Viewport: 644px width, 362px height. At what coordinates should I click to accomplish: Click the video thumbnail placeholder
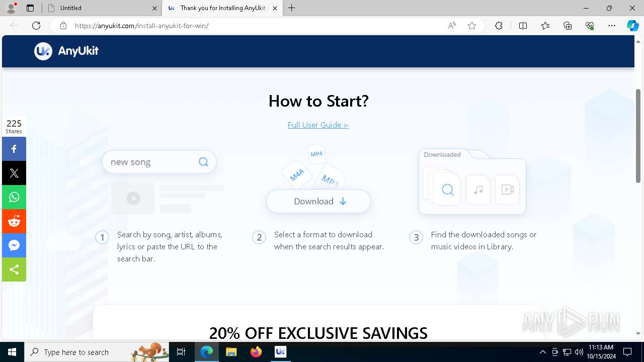pos(133,198)
